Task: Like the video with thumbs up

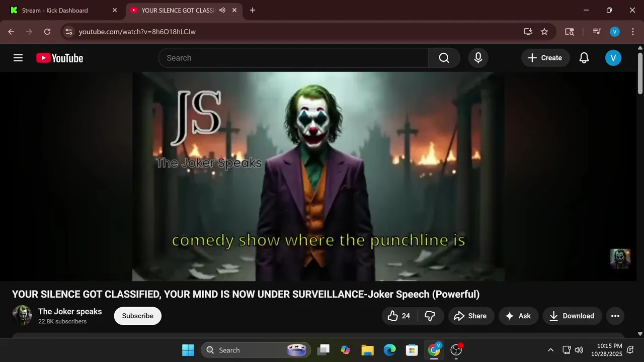Action: pyautogui.click(x=399, y=316)
